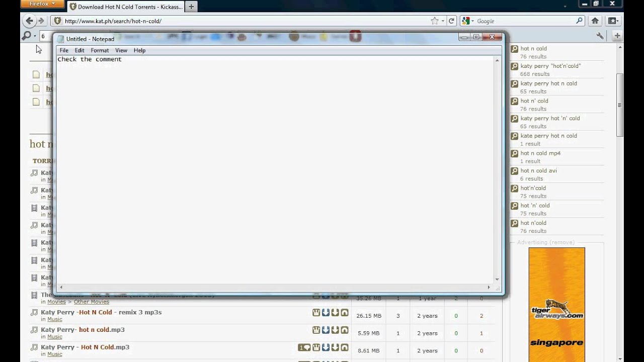
Task: Click the browser page vertical scrollbar thumb
Action: pyautogui.click(x=620, y=105)
